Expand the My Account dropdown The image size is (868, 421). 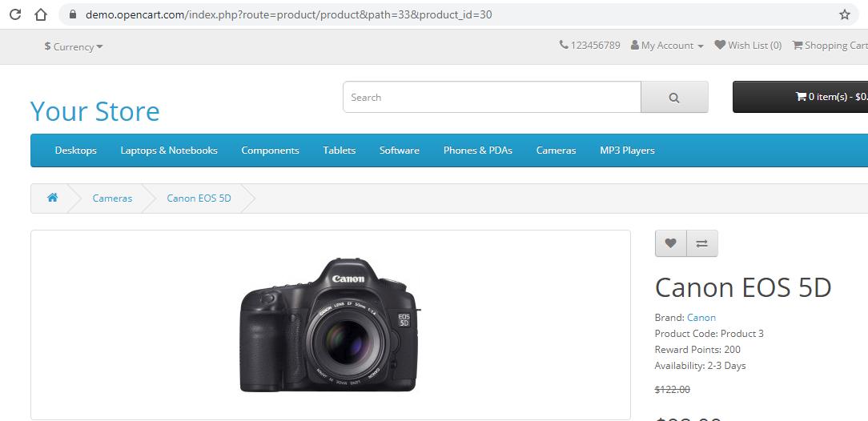coord(667,46)
